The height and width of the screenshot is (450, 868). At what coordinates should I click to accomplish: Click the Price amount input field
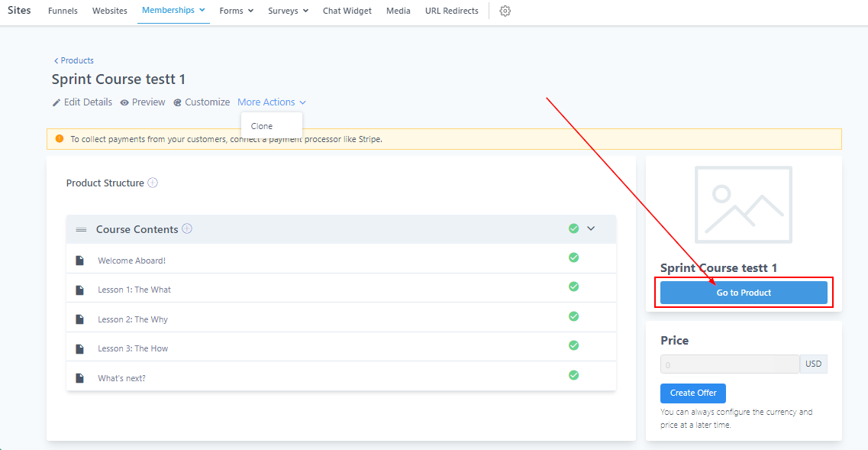click(x=729, y=364)
